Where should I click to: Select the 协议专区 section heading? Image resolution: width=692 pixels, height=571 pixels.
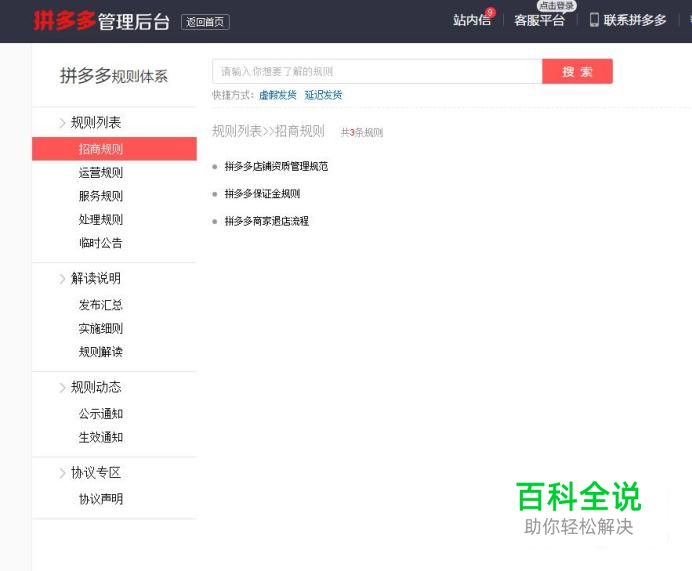(96, 473)
